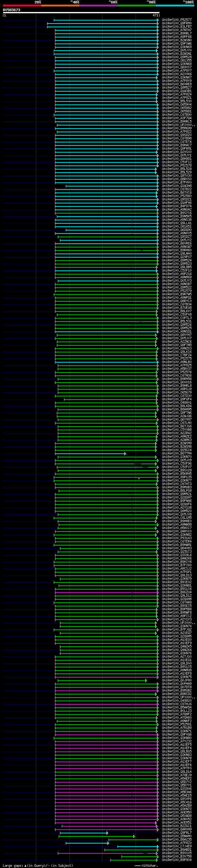
Task: Click the UniRef100_B2WSN0 entry
Action: (x=177, y=40)
